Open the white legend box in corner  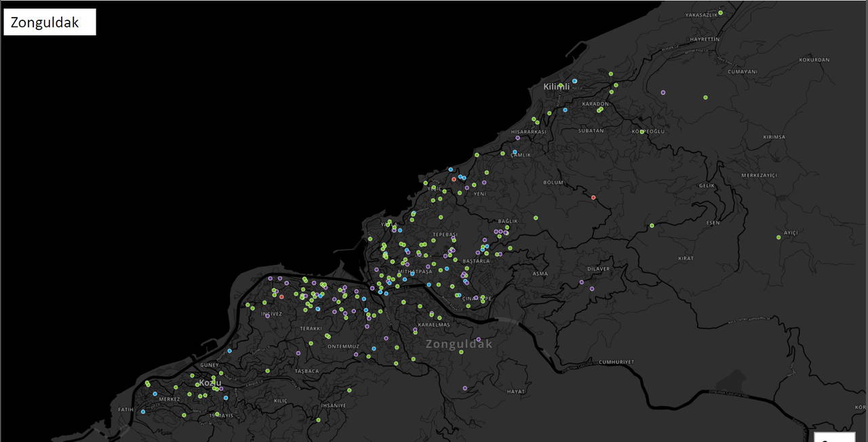[834, 437]
